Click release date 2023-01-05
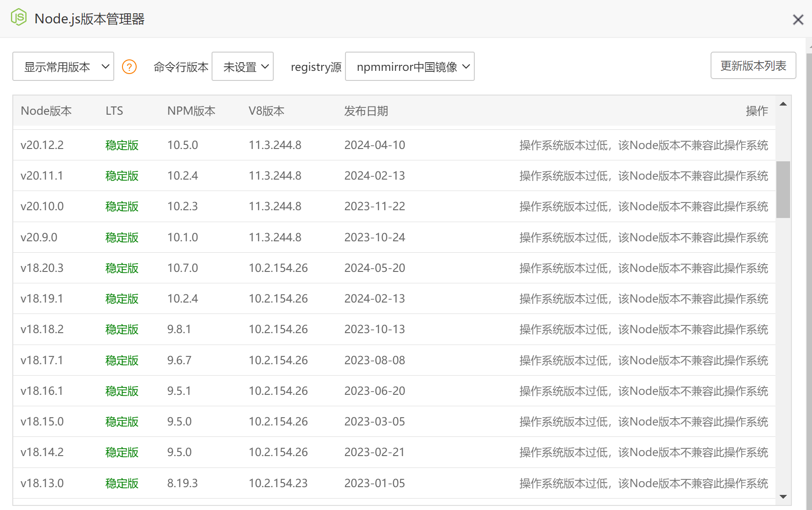This screenshot has height=510, width=812. point(375,483)
